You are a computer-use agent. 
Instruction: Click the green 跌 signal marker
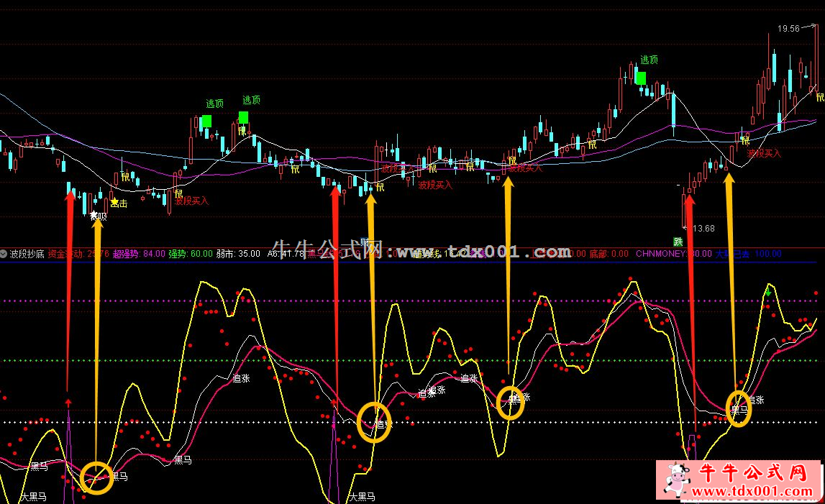coord(678,242)
